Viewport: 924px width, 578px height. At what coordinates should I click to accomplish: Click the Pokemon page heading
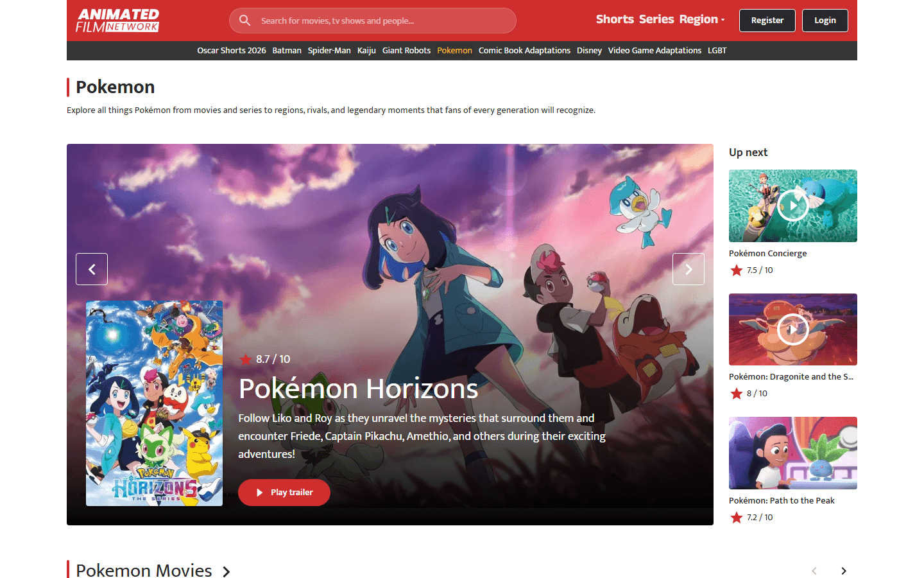coord(116,87)
